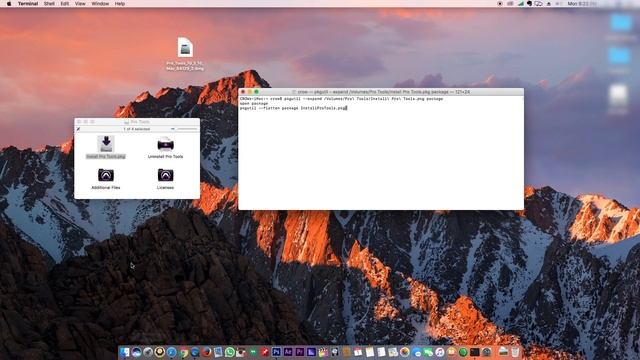This screenshot has height=360, width=640.
Task: Open Photos from the Dock
Action: 404,352
